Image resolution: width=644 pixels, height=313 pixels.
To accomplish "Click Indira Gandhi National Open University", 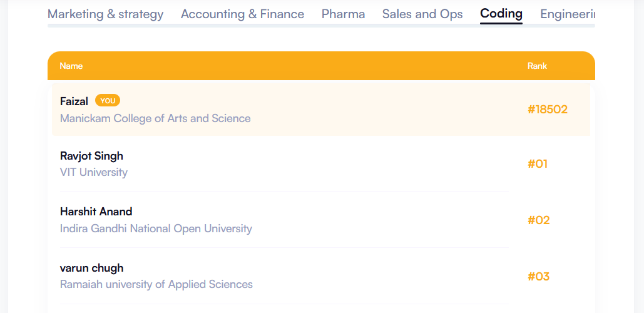I will coord(156,228).
